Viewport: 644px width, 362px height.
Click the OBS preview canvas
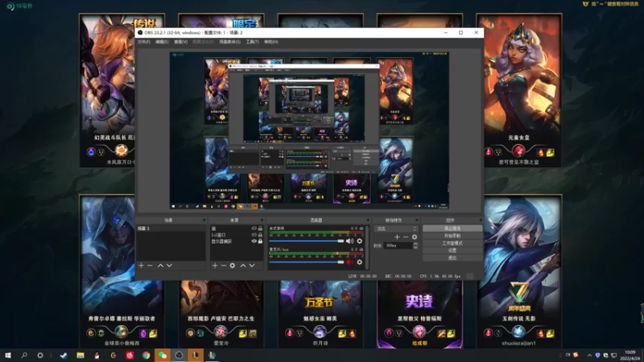click(x=309, y=130)
